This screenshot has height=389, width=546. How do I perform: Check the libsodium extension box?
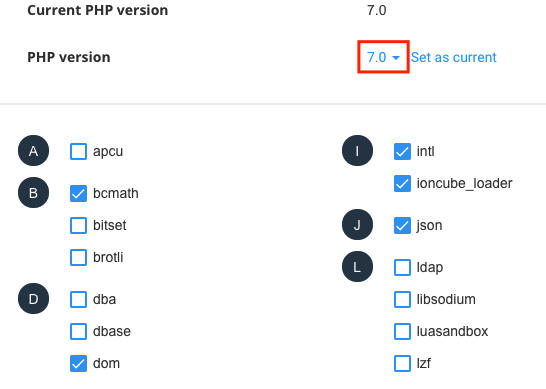click(x=402, y=299)
